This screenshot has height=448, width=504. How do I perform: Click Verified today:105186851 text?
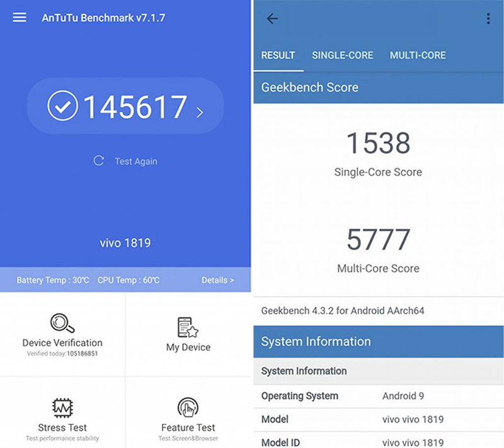pyautogui.click(x=62, y=353)
